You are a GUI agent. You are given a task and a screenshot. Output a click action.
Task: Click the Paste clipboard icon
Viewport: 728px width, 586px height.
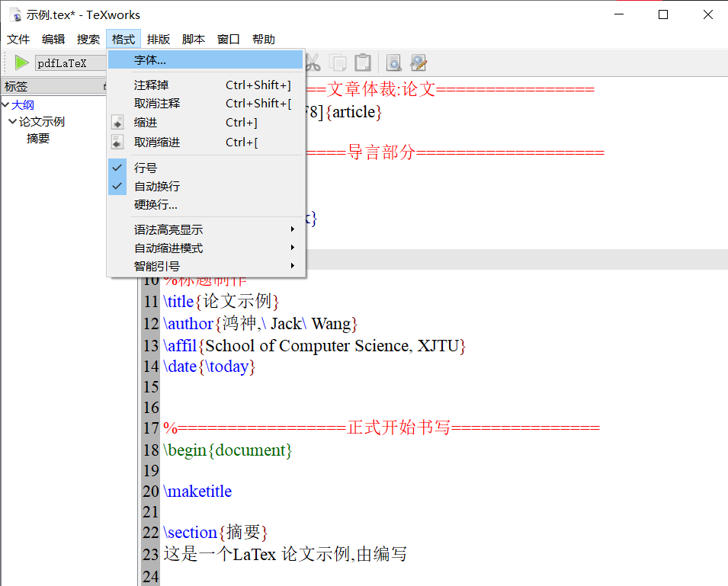tap(362, 62)
